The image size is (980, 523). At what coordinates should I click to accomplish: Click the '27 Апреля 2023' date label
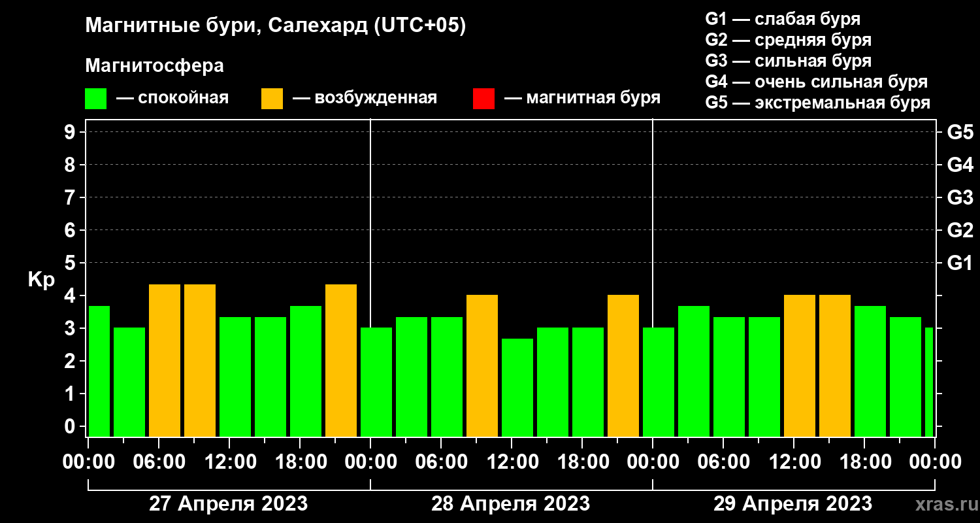pyautogui.click(x=229, y=504)
